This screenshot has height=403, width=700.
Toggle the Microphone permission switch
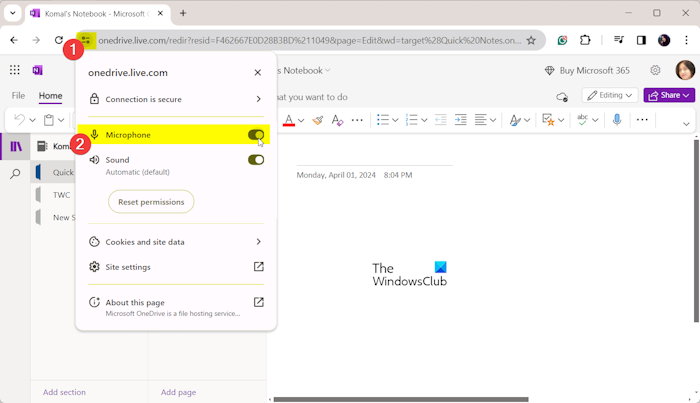click(x=256, y=134)
